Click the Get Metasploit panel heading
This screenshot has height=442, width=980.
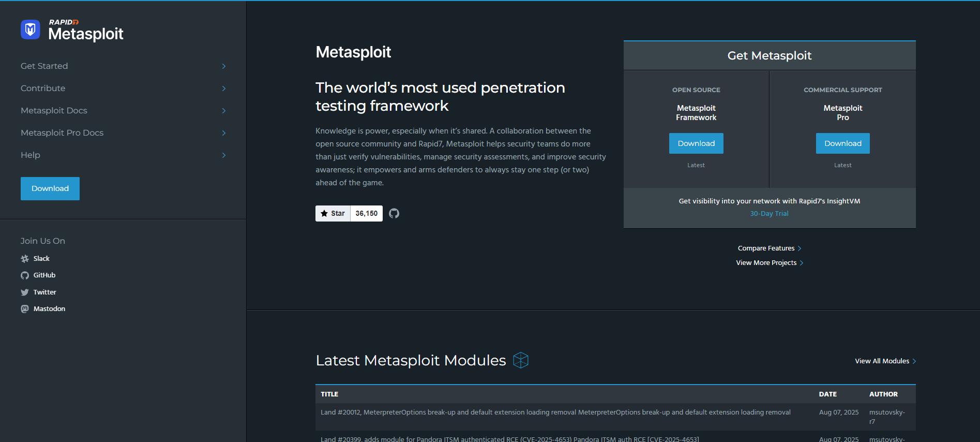770,56
